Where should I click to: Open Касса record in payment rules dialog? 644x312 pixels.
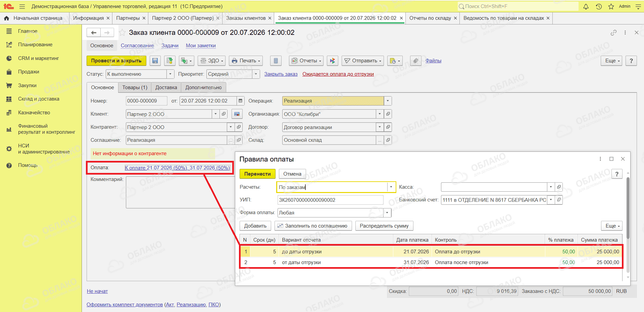[x=559, y=187]
